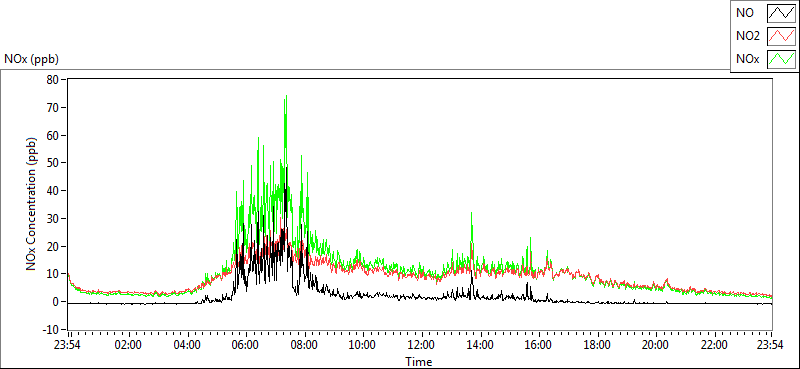Screen dimensions: 800x369
Task: Click the 14:00 time axis label
Action: 480,344
